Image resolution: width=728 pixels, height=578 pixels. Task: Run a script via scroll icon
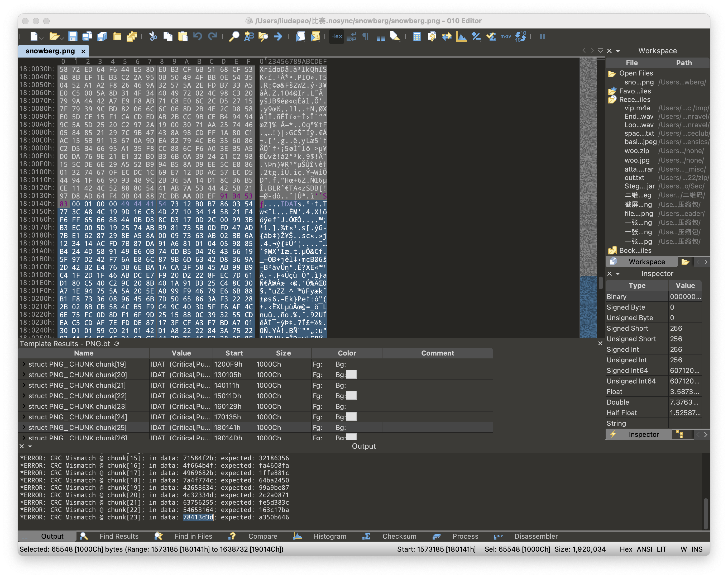(x=300, y=36)
